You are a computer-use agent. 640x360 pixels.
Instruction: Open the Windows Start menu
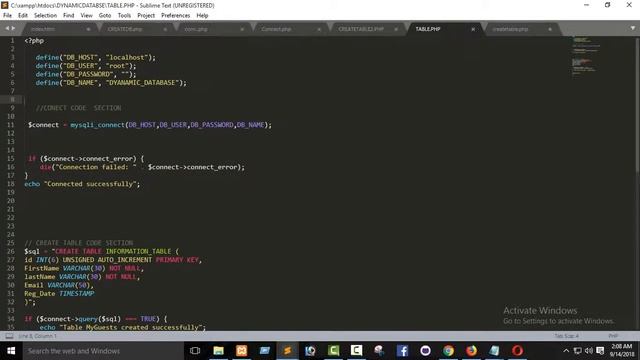pos(11,351)
